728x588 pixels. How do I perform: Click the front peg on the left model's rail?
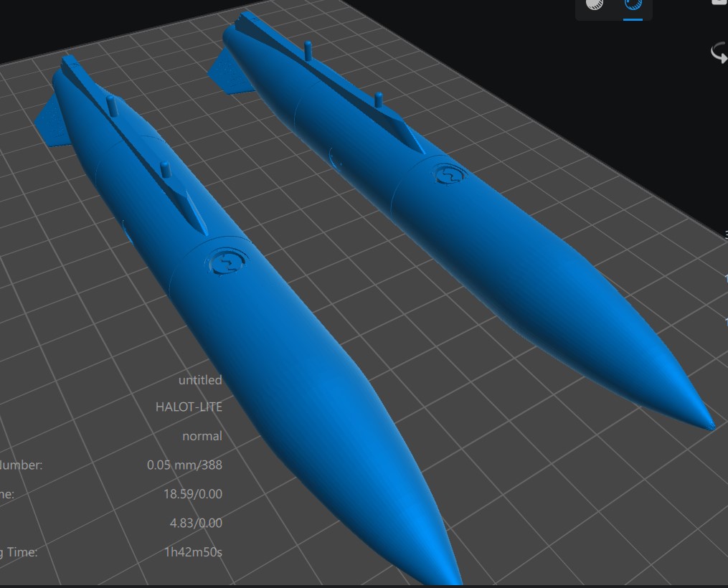click(165, 170)
